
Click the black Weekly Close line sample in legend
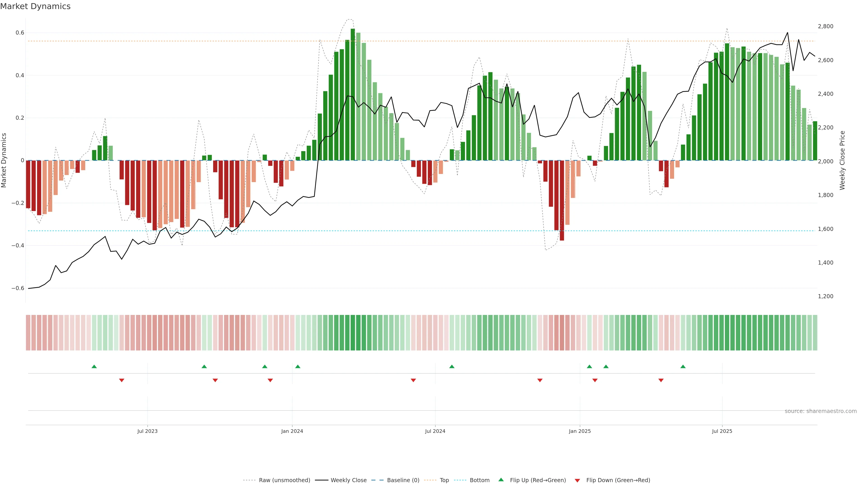point(321,480)
